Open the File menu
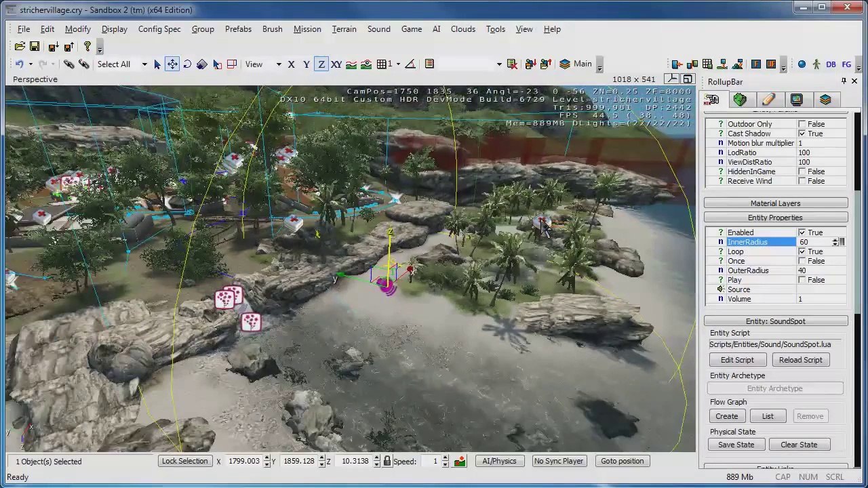 tap(23, 29)
